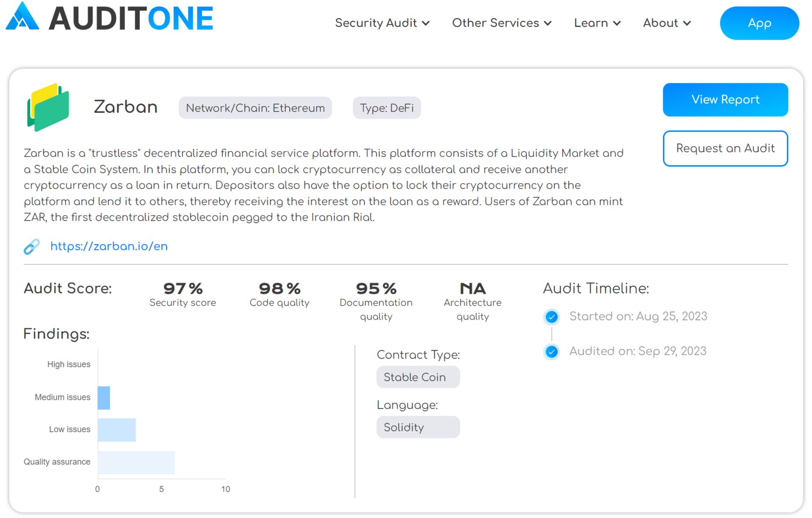
Task: Click Request an Audit button
Action: [725, 148]
